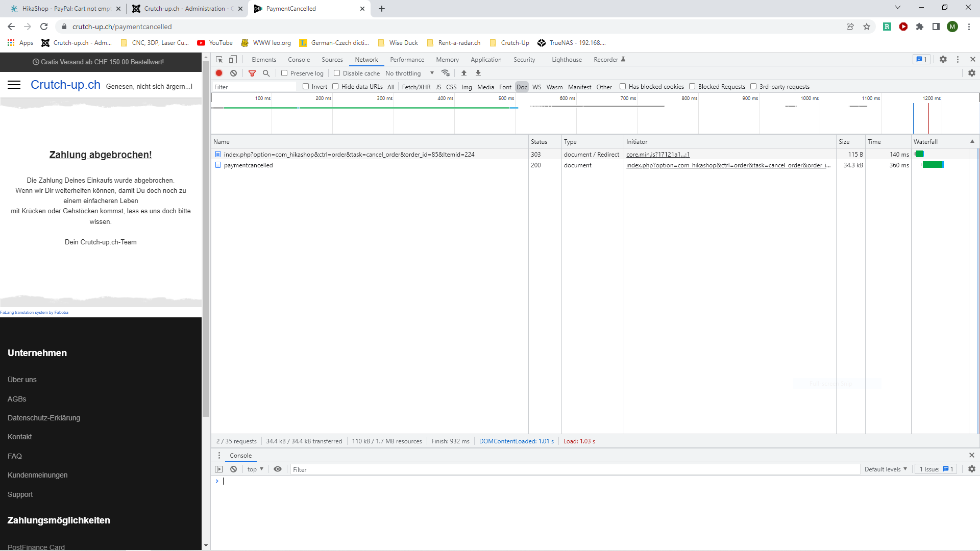Toggle the network filter funnel icon
The image size is (980, 551).
pos(252,73)
